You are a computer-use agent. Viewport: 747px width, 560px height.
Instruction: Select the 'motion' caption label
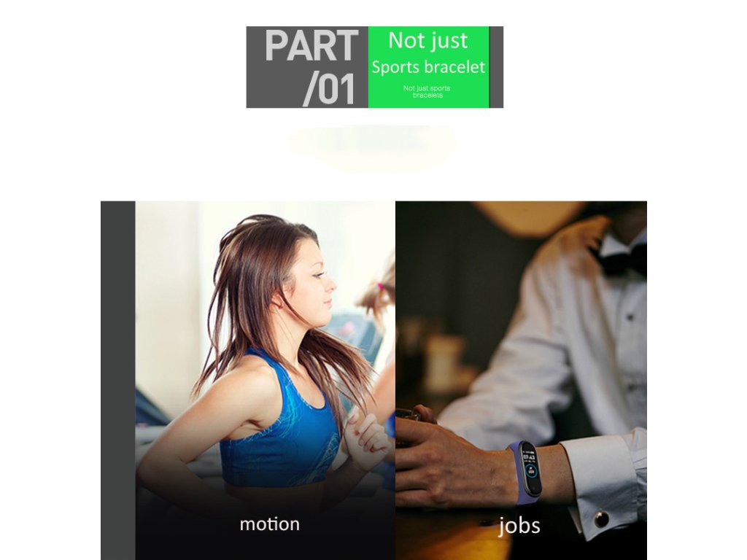pyautogui.click(x=270, y=524)
